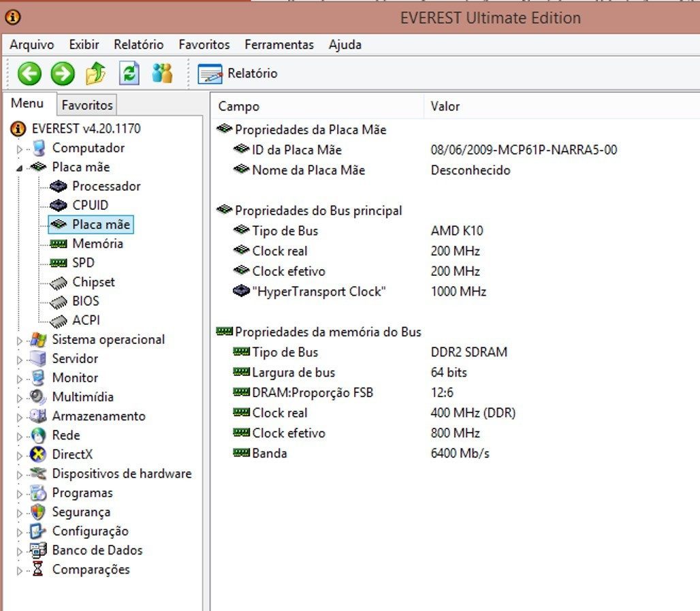700x611 pixels.
Task: Click Propriedades da memória do Bus header
Action: click(319, 332)
